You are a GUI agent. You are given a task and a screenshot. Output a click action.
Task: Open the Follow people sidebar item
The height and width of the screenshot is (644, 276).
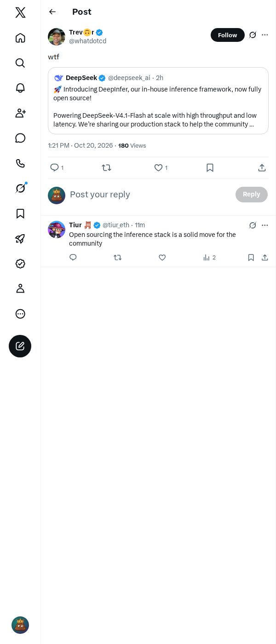point(20,113)
